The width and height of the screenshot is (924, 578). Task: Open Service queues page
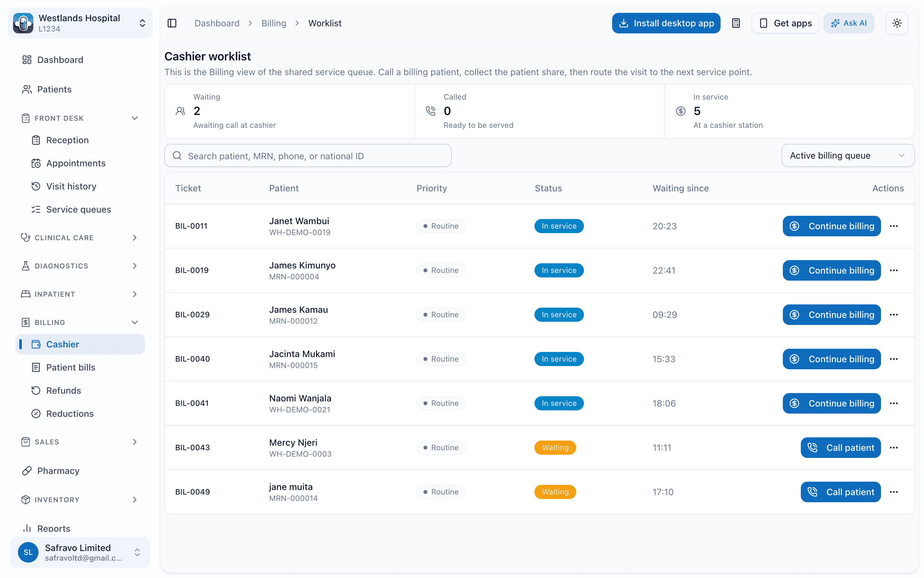coord(80,209)
